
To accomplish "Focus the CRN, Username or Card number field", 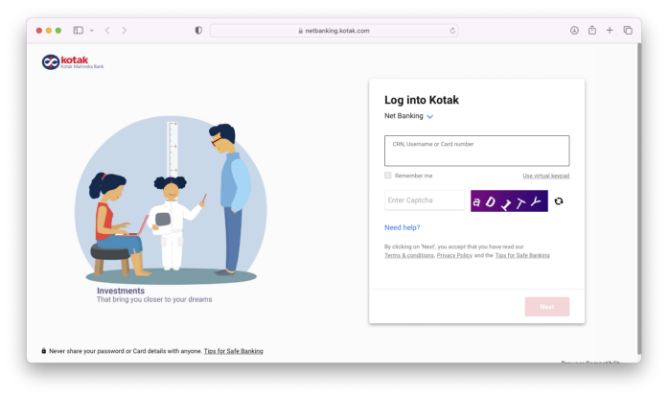I will tap(477, 151).
